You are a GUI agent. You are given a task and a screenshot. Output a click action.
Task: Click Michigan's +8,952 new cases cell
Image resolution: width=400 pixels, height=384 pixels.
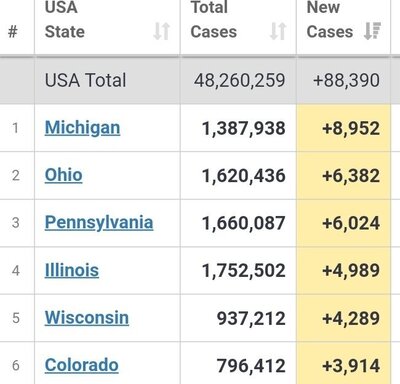click(343, 128)
